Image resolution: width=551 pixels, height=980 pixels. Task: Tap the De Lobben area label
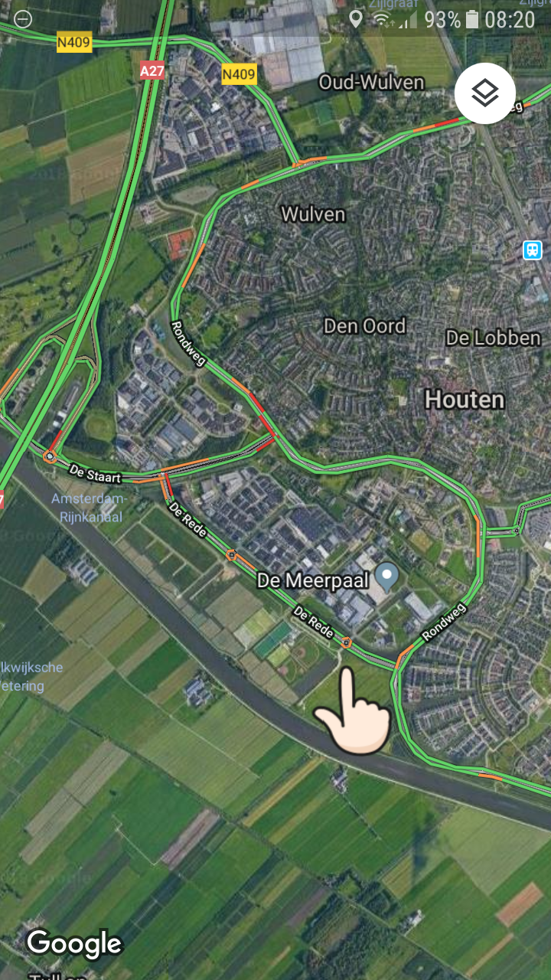point(493,338)
